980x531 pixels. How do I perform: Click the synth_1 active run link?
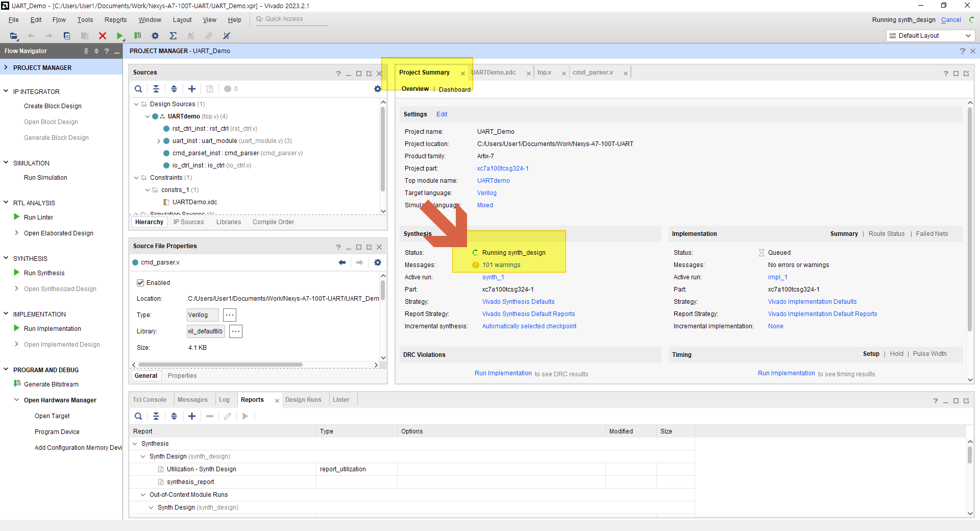[x=493, y=277]
